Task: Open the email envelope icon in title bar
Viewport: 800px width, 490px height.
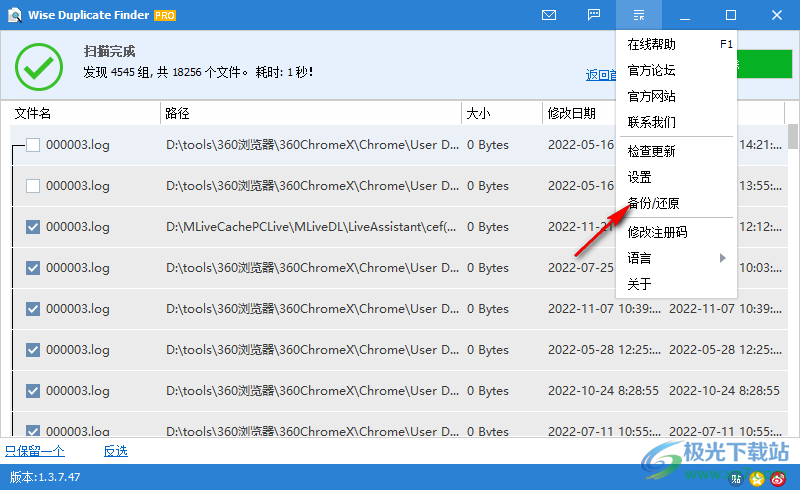Action: 549,15
